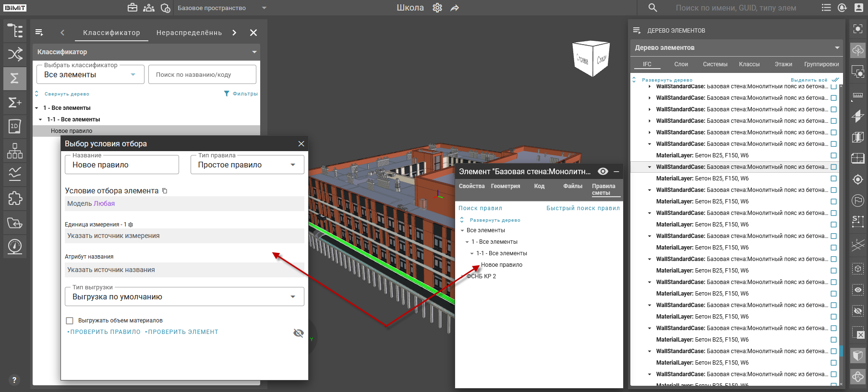Open the Геометрия tab in element panel
868x392 pixels.
[505, 186]
